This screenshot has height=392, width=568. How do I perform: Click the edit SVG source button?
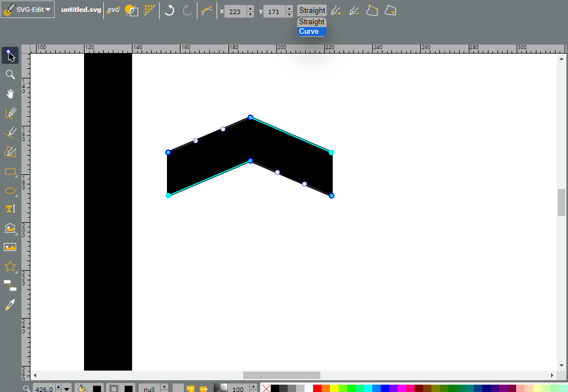pyautogui.click(x=113, y=11)
